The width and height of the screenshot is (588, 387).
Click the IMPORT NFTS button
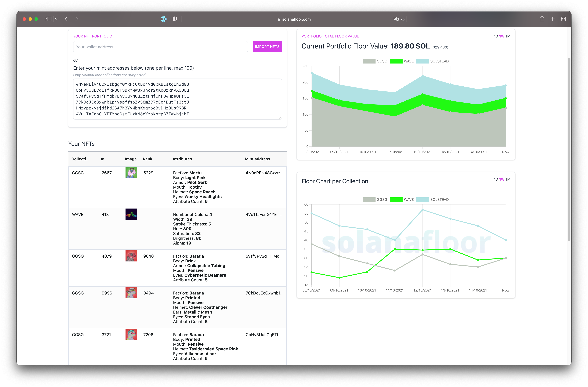(x=267, y=47)
